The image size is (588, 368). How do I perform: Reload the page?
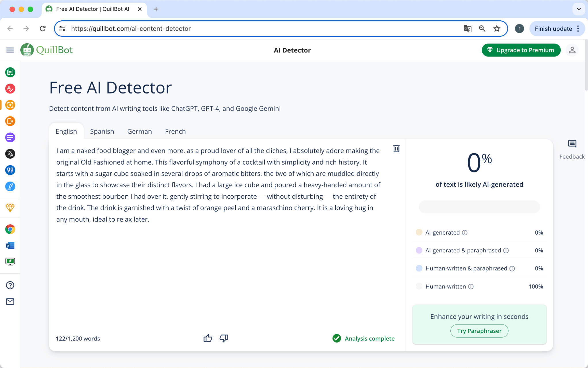click(x=43, y=29)
